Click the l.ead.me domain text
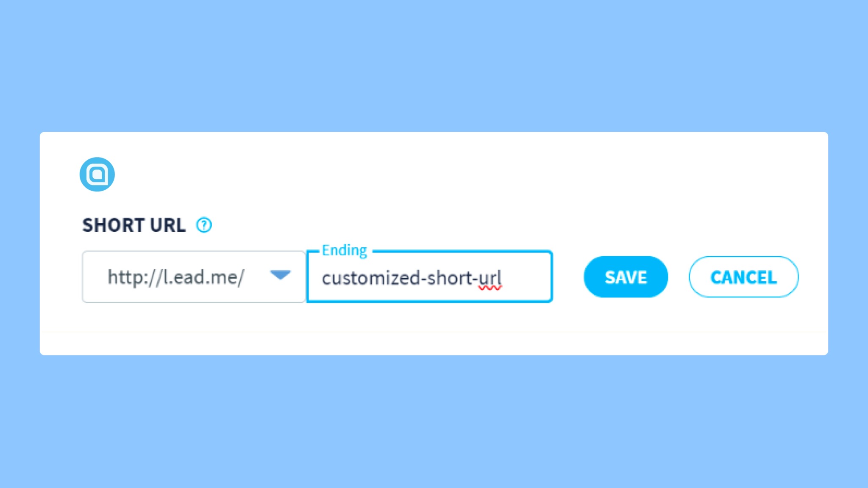868x488 pixels. [175, 276]
